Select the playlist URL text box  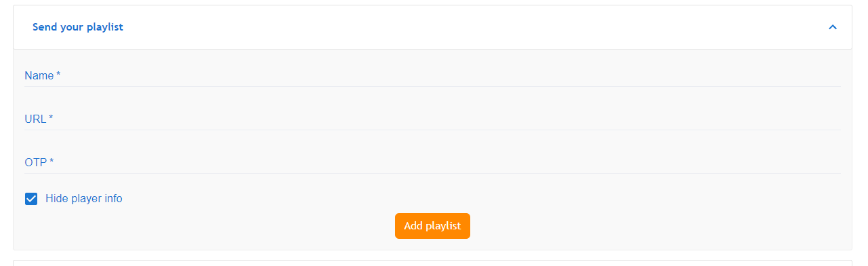[432, 119]
